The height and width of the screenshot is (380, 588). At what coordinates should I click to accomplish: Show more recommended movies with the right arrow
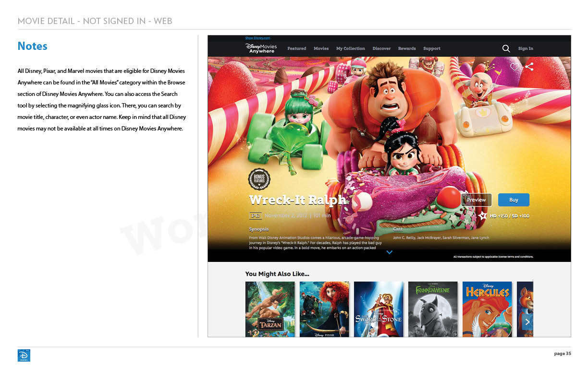pos(527,322)
